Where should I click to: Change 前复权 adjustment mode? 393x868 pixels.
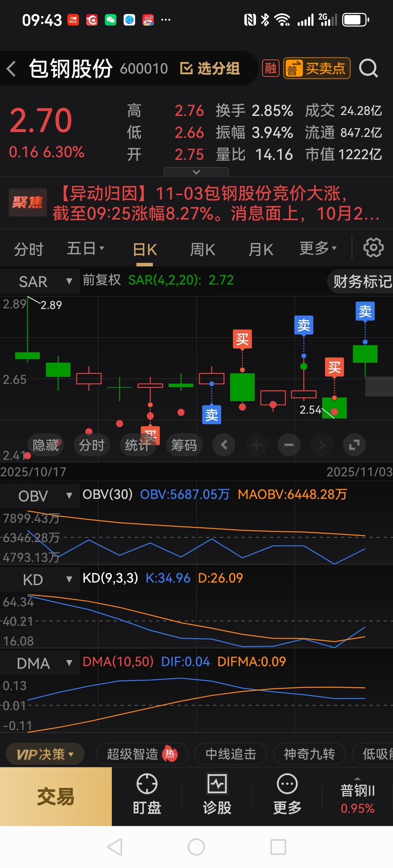[101, 280]
